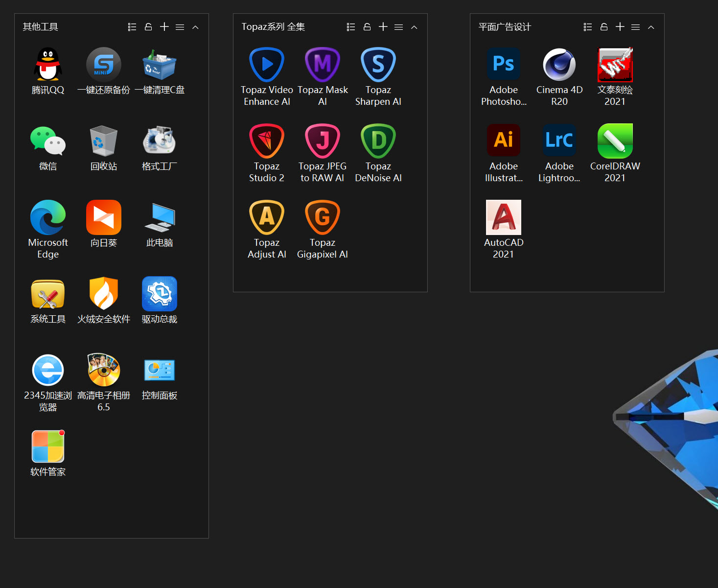Launch 文泰刻绘 2021 icon
Viewport: 718px width, 588px height.
click(615, 64)
